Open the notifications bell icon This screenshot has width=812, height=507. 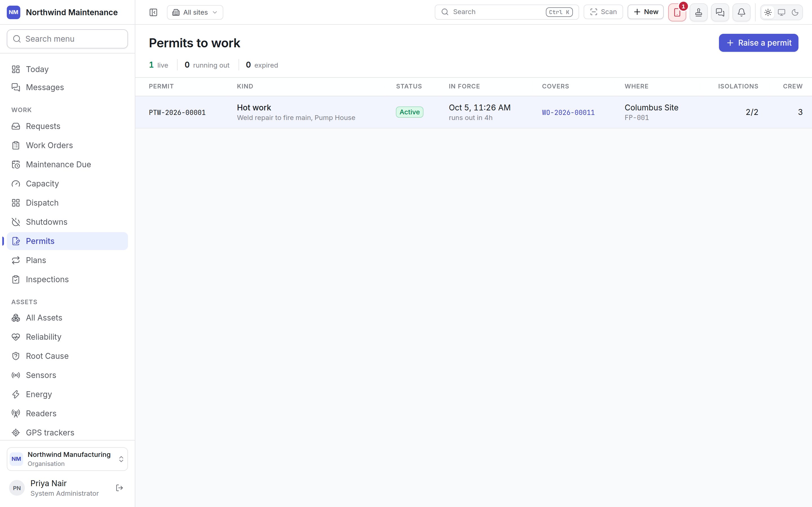742,12
